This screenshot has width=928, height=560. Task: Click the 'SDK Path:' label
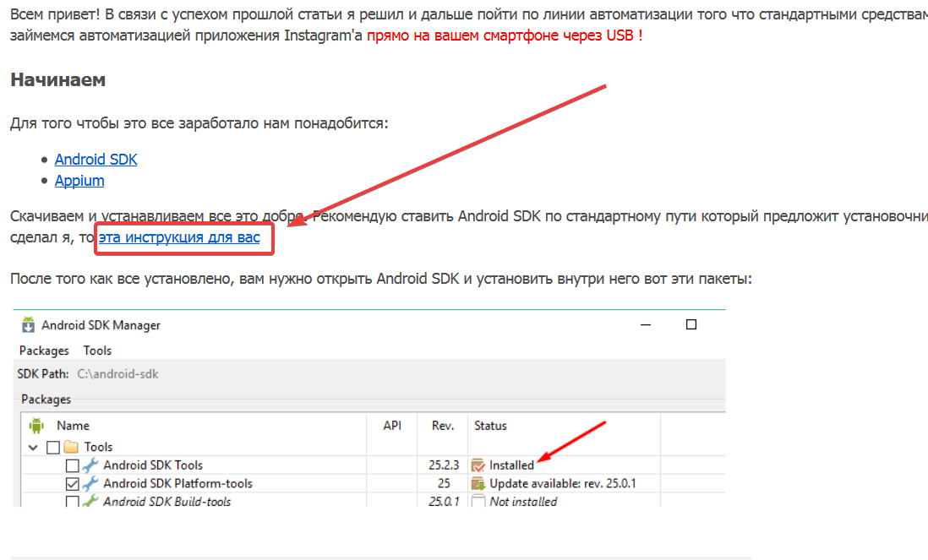click(x=43, y=374)
